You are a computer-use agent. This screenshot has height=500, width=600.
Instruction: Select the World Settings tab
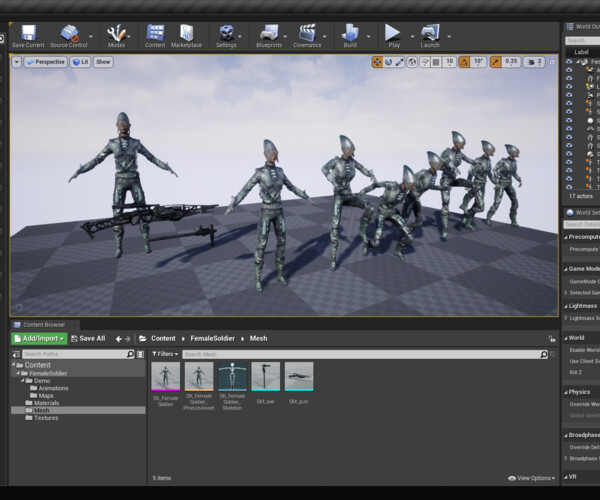[x=582, y=213]
